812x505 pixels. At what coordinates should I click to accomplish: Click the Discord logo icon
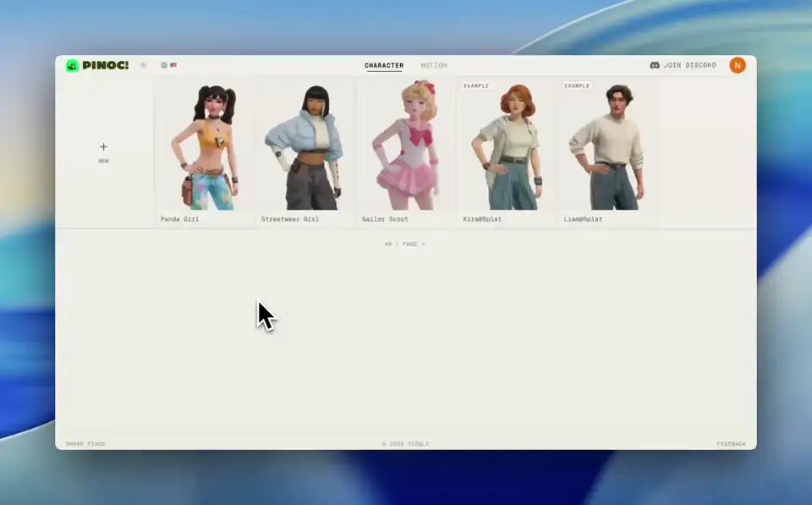(x=655, y=65)
